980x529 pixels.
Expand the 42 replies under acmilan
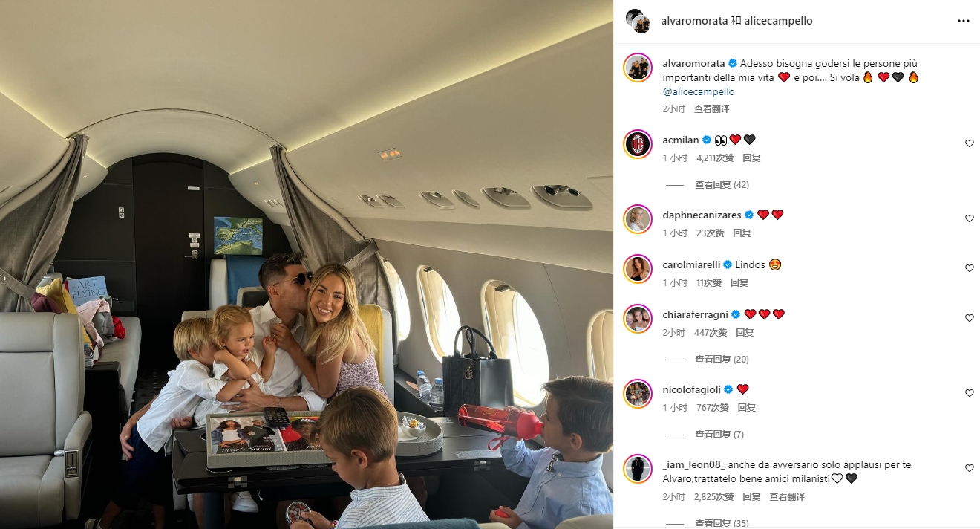(x=722, y=185)
